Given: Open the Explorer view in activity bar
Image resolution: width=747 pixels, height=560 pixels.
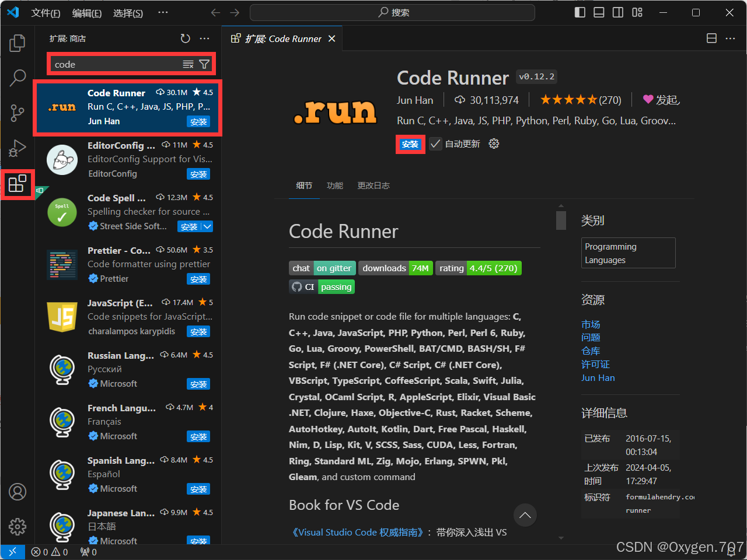Looking at the screenshot, I should click(18, 43).
